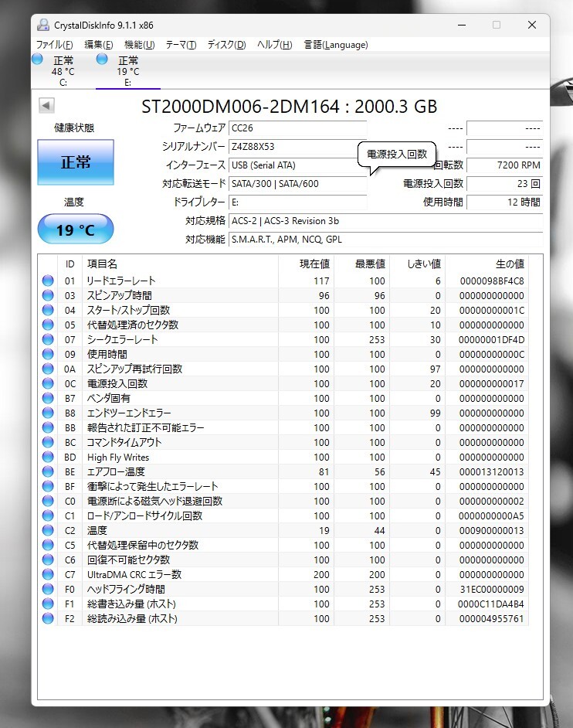Image resolution: width=573 pixels, height=728 pixels.
Task: Click the firmware field CC26
Action: coord(298,128)
